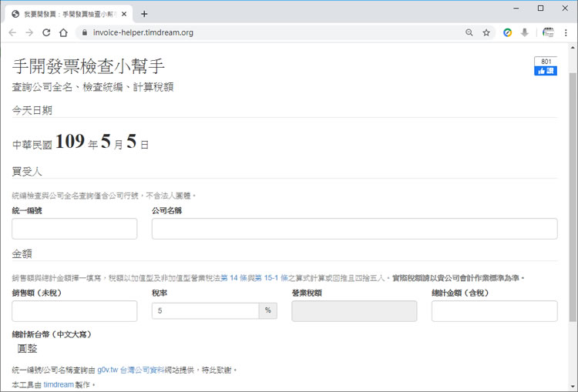Minimize the Chrome window
The width and height of the screenshot is (578, 392).
[516, 8]
